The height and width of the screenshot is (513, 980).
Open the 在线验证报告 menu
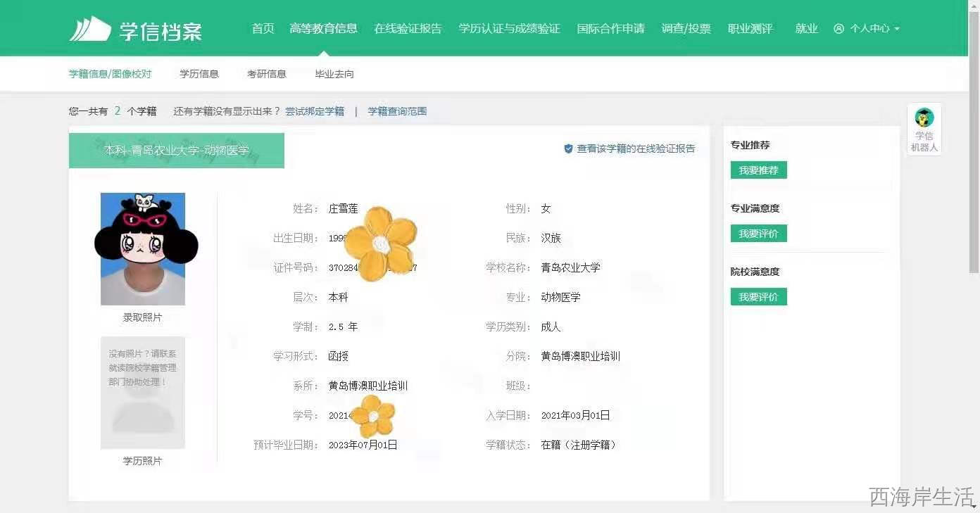pos(408,29)
